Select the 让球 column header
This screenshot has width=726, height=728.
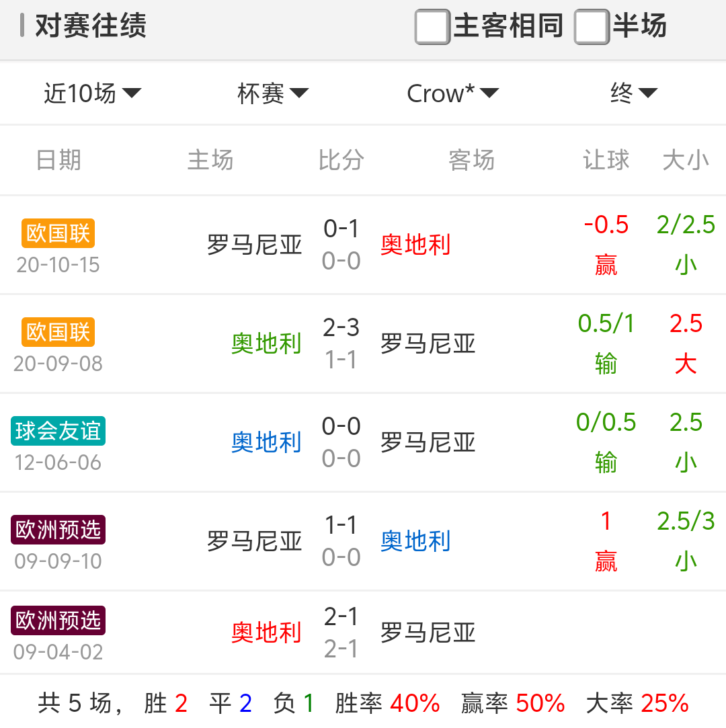[x=606, y=160]
